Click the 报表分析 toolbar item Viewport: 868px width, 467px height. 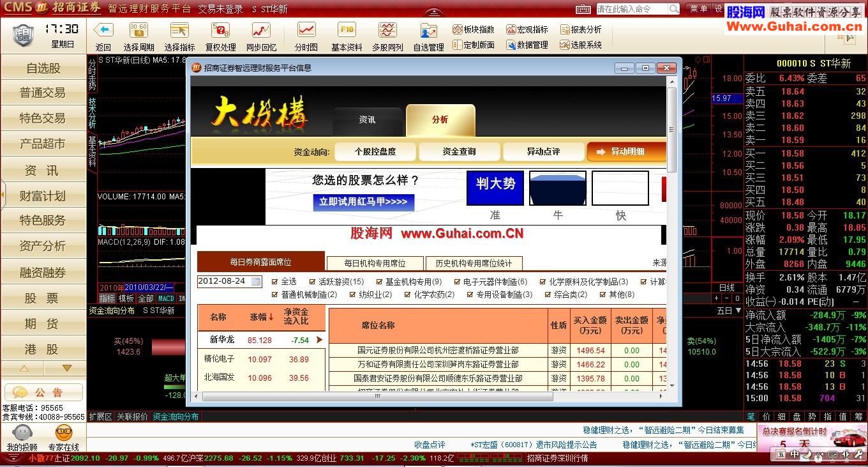click(x=580, y=29)
